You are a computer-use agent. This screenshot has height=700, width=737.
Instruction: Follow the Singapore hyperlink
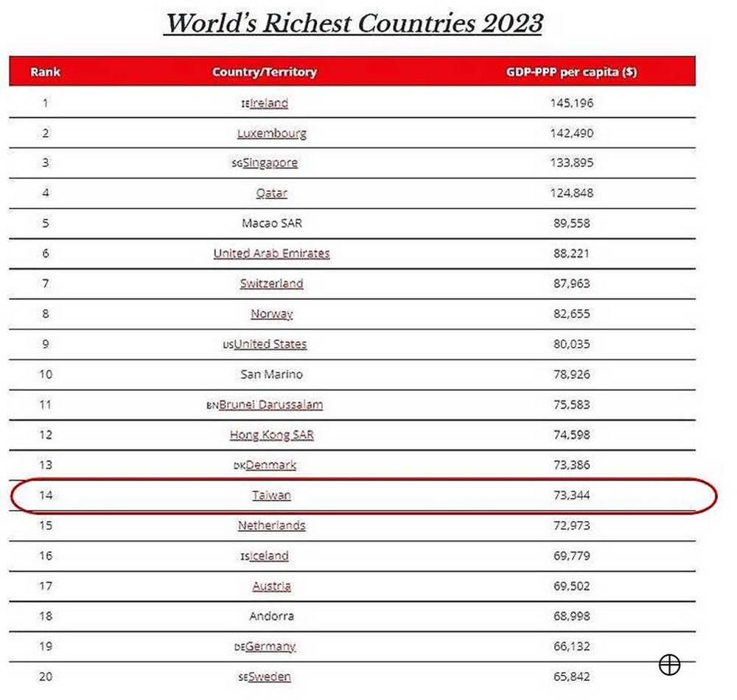coord(270,163)
